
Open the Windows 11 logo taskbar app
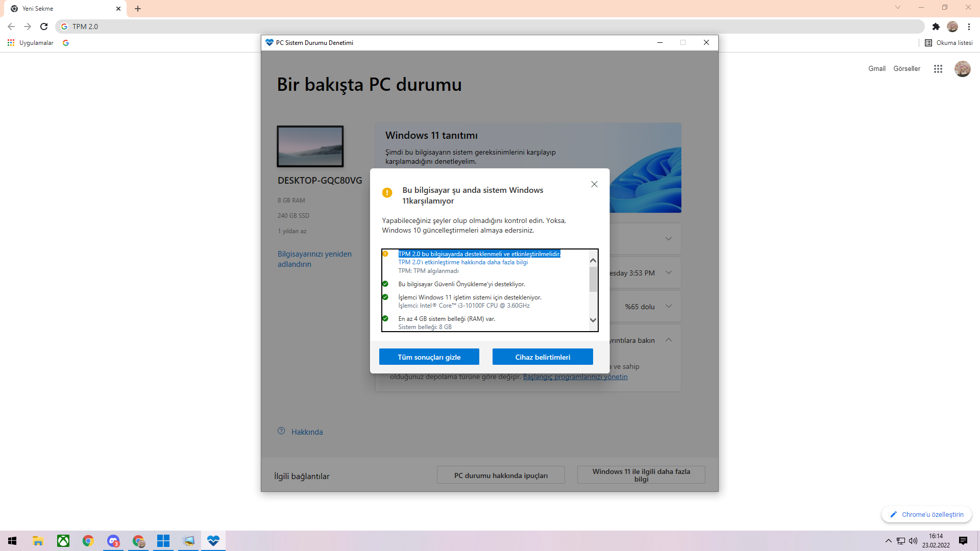(x=163, y=541)
